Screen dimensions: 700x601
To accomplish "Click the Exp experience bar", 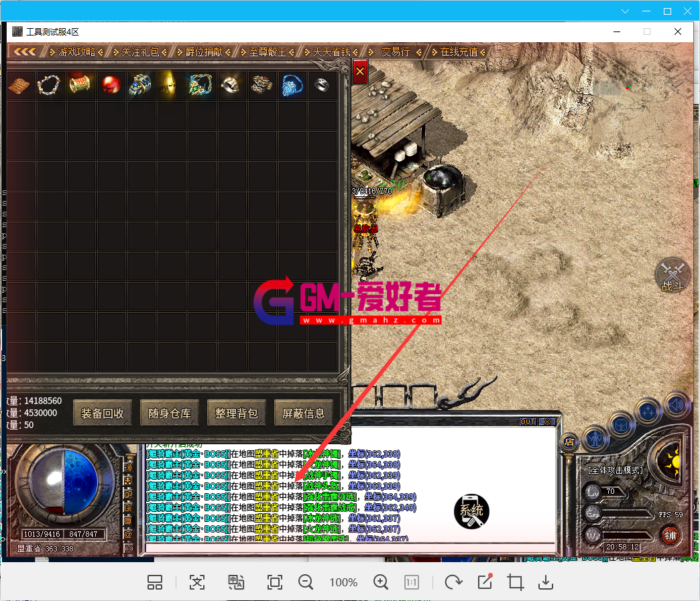I will [x=626, y=513].
